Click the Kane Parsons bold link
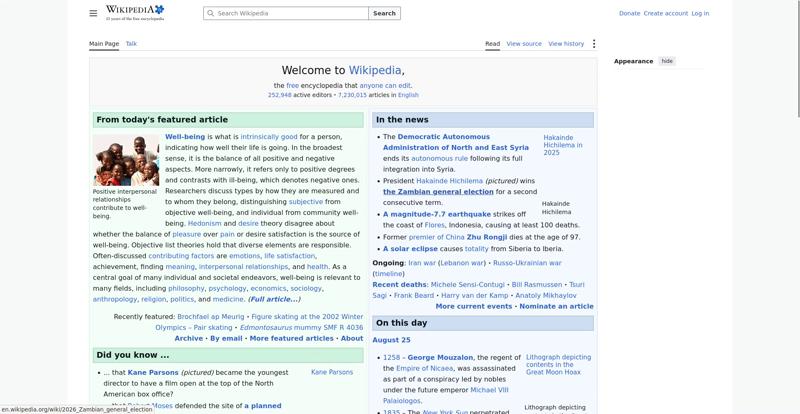This screenshot has height=414, width=800. (153, 373)
